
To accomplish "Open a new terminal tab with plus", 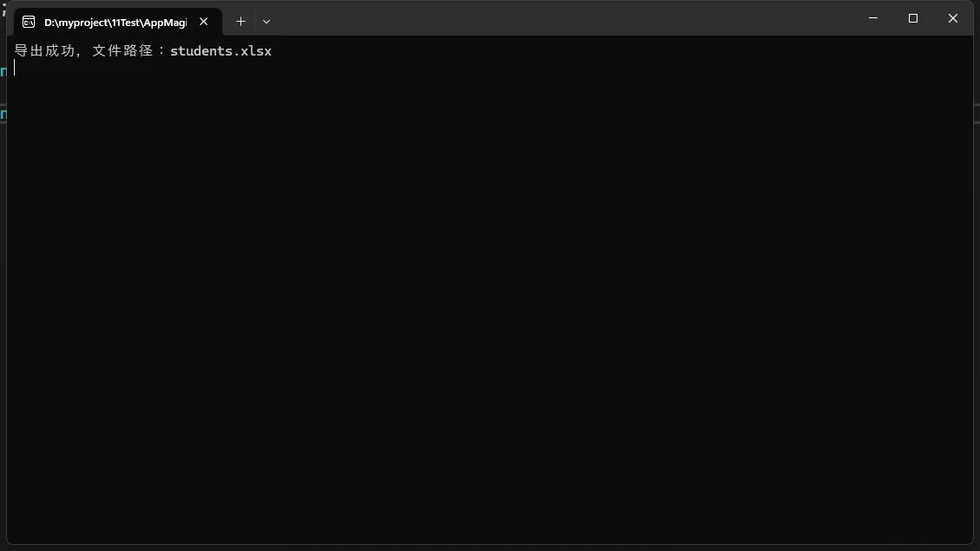I will point(240,21).
